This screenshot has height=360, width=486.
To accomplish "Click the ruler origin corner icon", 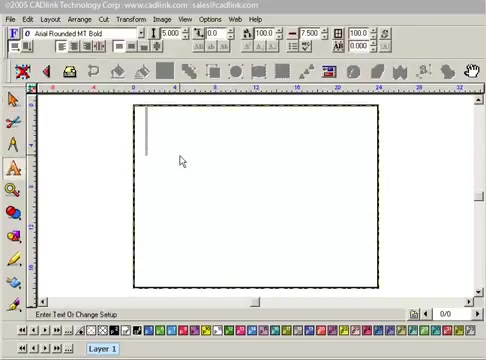I will coord(32,88).
